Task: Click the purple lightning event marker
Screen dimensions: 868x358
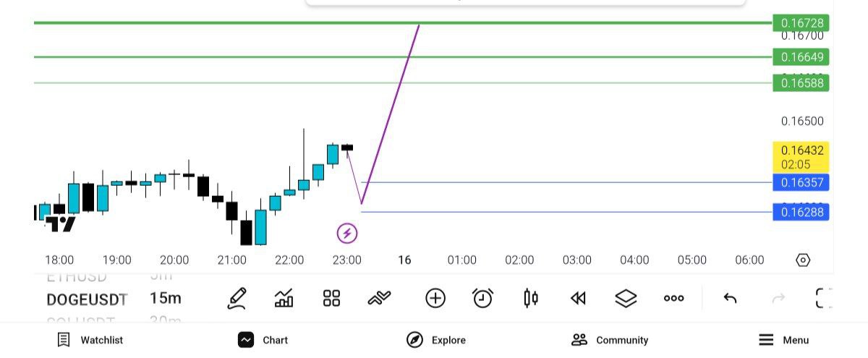Action: click(347, 233)
